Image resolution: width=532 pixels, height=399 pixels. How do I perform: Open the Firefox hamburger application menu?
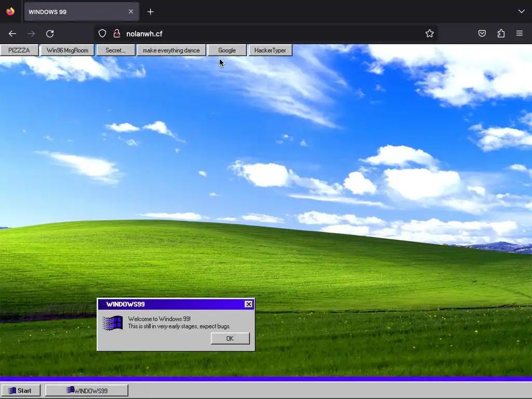[520, 33]
